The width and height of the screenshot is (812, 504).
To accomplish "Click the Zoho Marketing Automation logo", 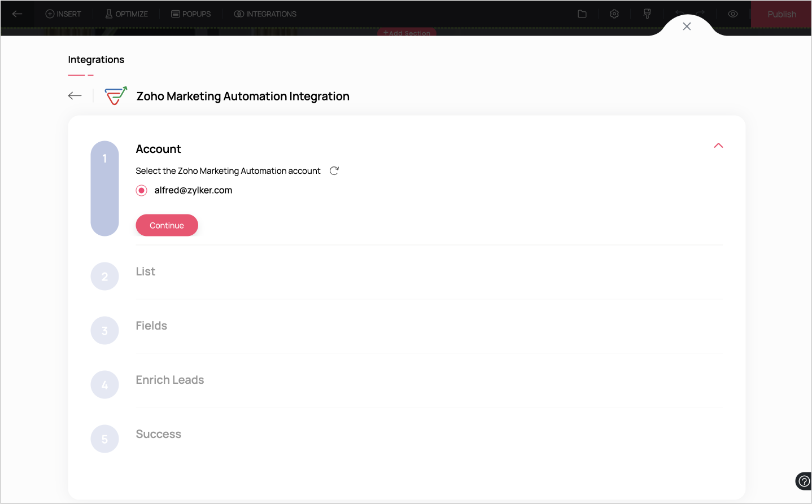I will point(116,96).
